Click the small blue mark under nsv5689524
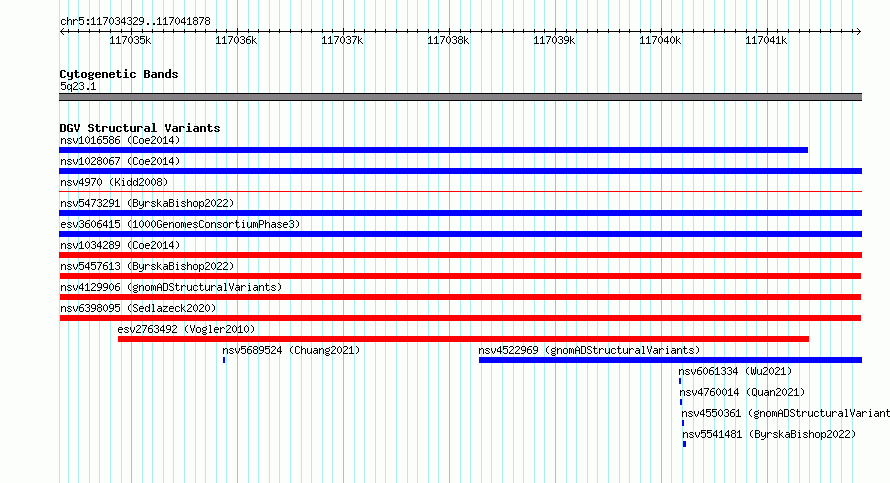890x483 pixels. [x=224, y=360]
